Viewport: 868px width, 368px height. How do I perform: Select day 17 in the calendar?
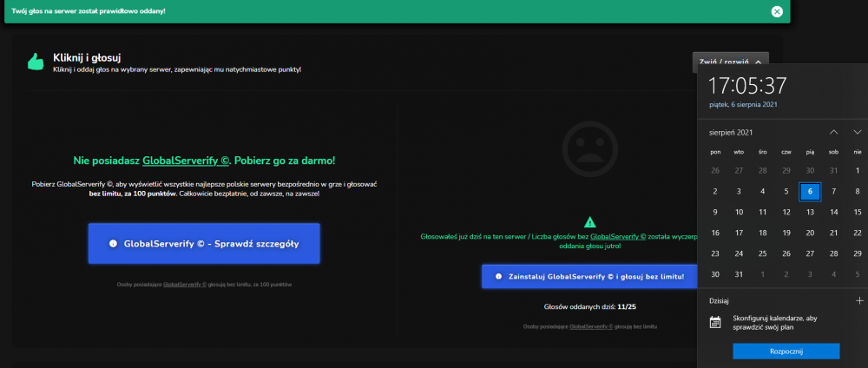click(739, 233)
